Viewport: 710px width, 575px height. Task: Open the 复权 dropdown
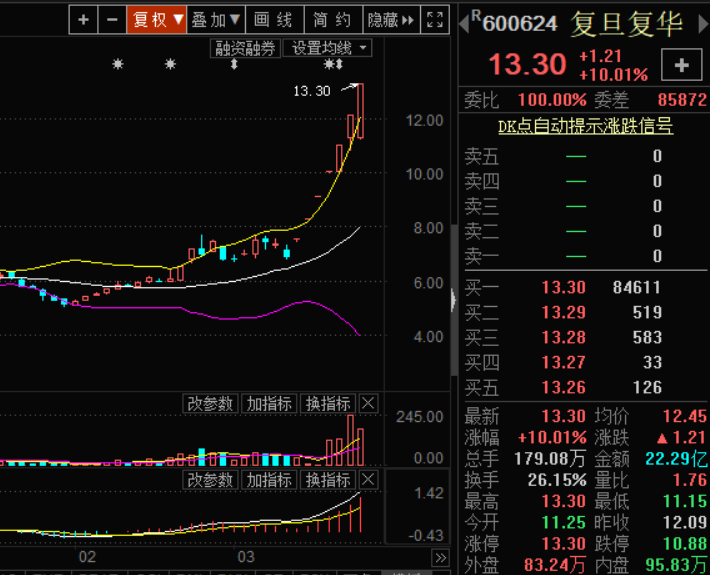pos(158,19)
